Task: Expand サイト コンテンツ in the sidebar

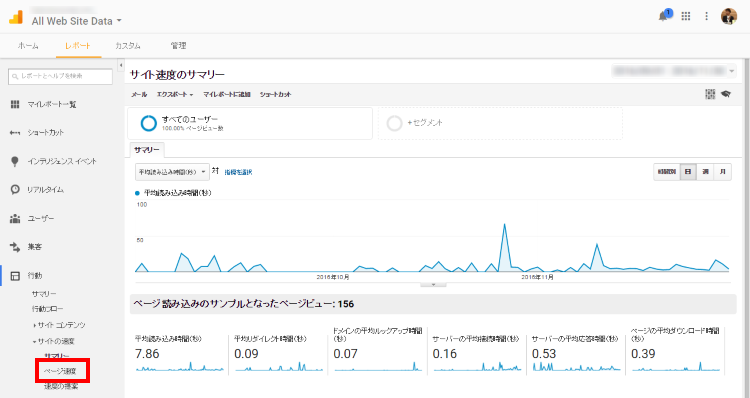Action: [59, 325]
